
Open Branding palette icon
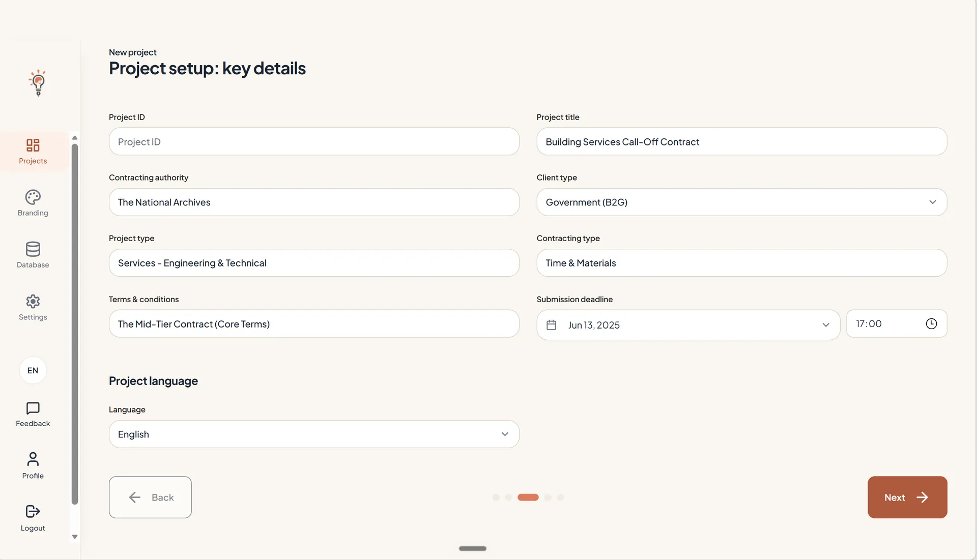(33, 197)
